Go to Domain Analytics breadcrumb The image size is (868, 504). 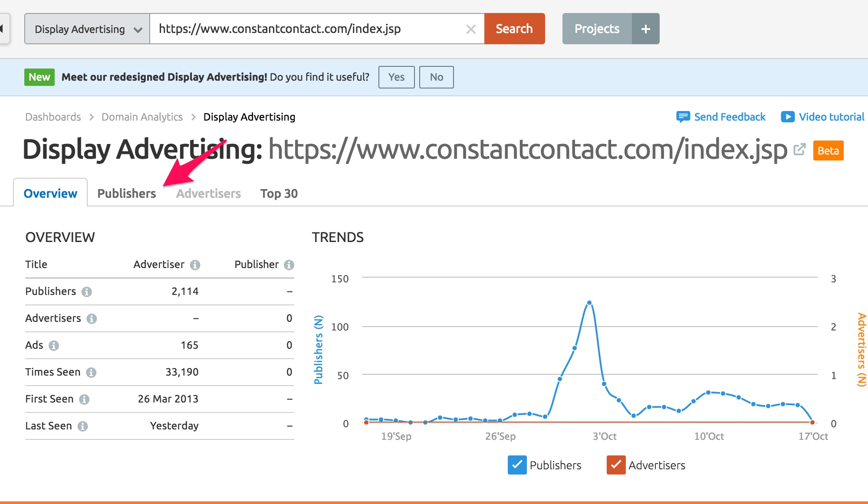(142, 117)
